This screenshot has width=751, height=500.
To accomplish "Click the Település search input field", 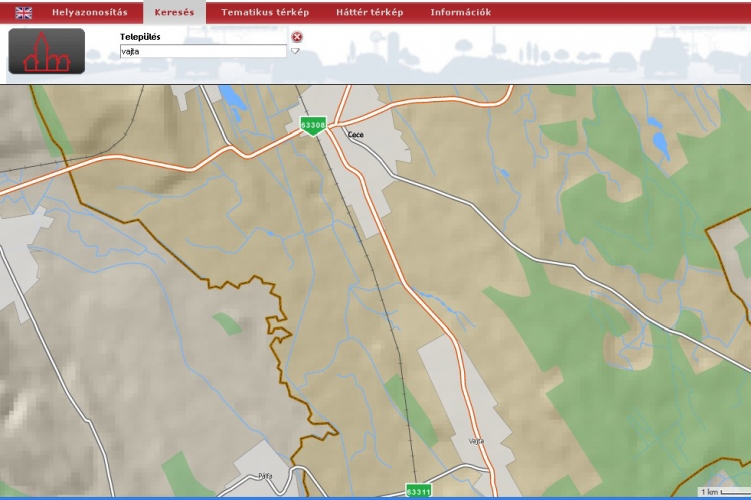I will coord(203,51).
